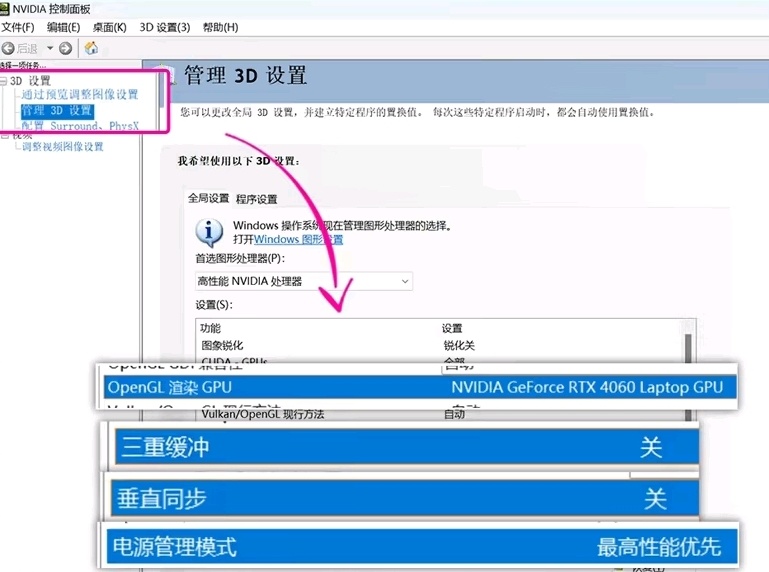Image resolution: width=769 pixels, height=572 pixels.
Task: Click the Home icon in toolbar
Action: [x=91, y=48]
